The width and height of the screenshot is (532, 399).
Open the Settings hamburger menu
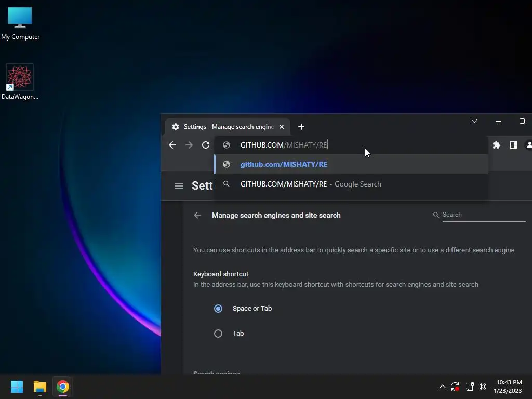[179, 186]
